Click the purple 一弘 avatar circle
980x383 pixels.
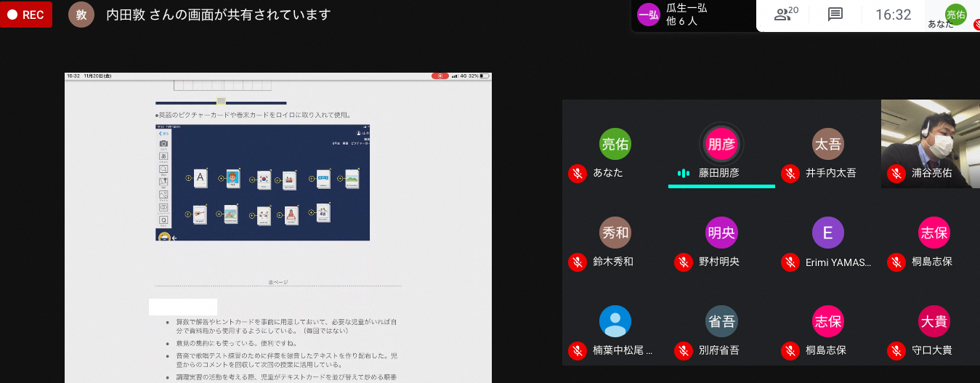(648, 15)
